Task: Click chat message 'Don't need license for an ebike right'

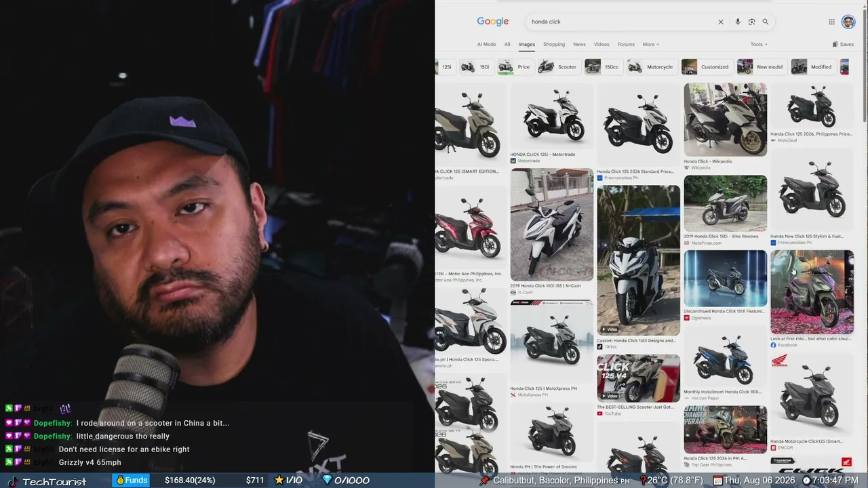Action: click(x=124, y=449)
